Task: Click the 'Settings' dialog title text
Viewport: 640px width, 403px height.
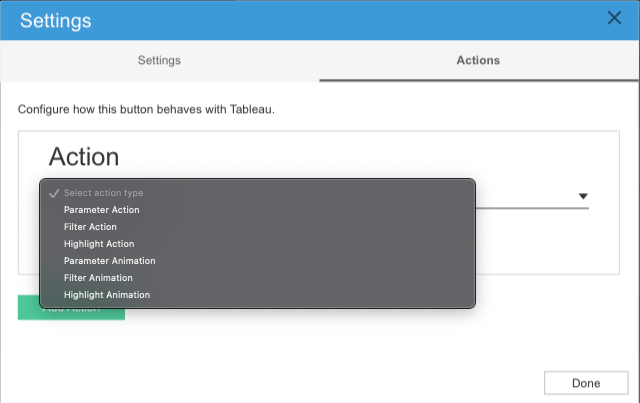Action: 56,19
